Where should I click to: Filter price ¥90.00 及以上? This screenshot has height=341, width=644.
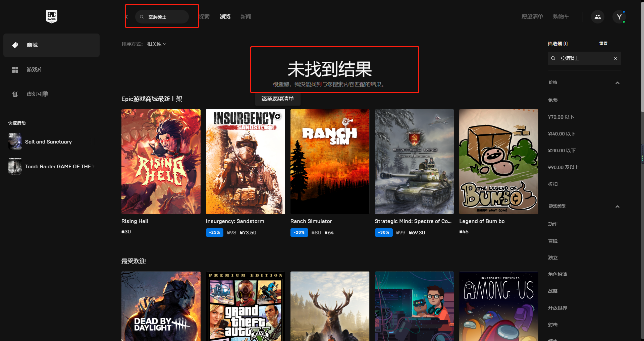point(563,167)
